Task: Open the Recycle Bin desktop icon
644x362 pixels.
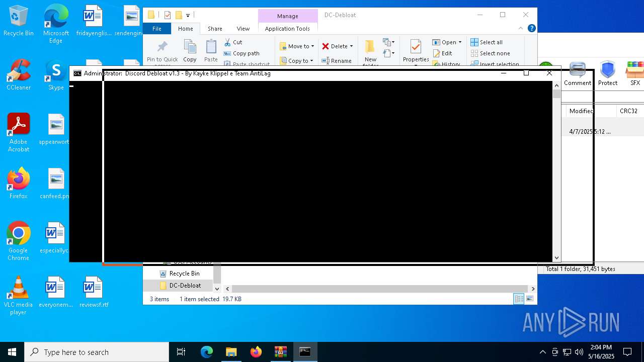Action: [19, 21]
